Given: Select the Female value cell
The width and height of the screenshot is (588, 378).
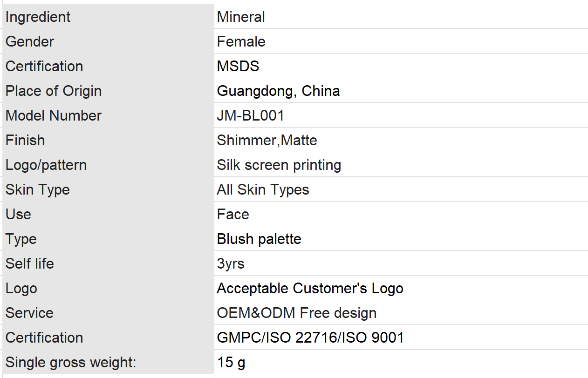Looking at the screenshot, I should 401,41.
